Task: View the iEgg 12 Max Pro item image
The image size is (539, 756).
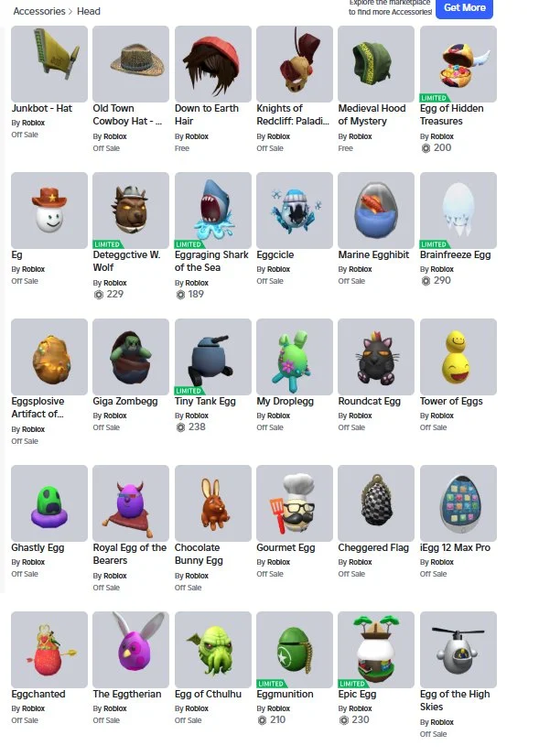Action: pos(458,503)
